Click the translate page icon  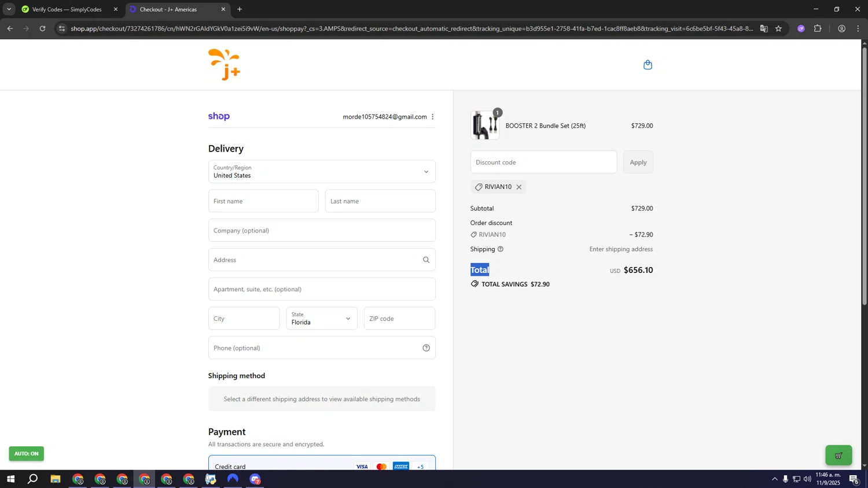(x=764, y=28)
